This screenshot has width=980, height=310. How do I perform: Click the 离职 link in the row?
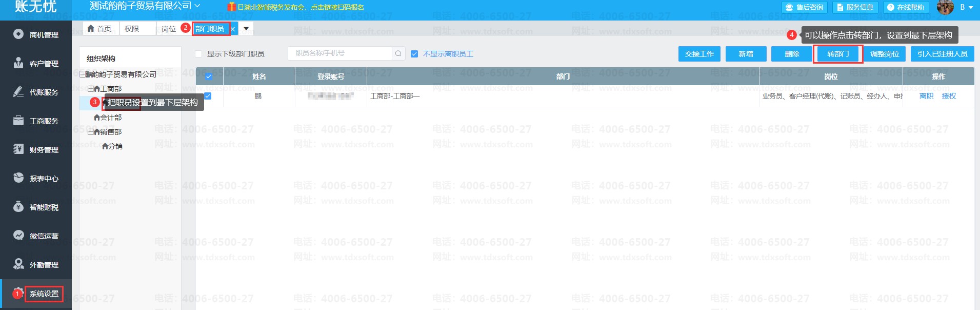click(x=926, y=96)
